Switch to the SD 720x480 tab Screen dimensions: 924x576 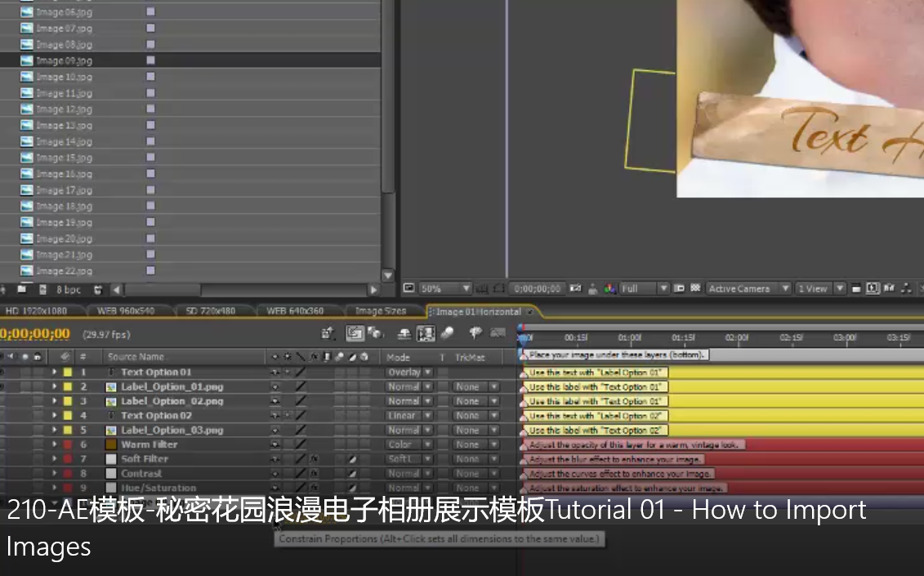pyautogui.click(x=211, y=310)
